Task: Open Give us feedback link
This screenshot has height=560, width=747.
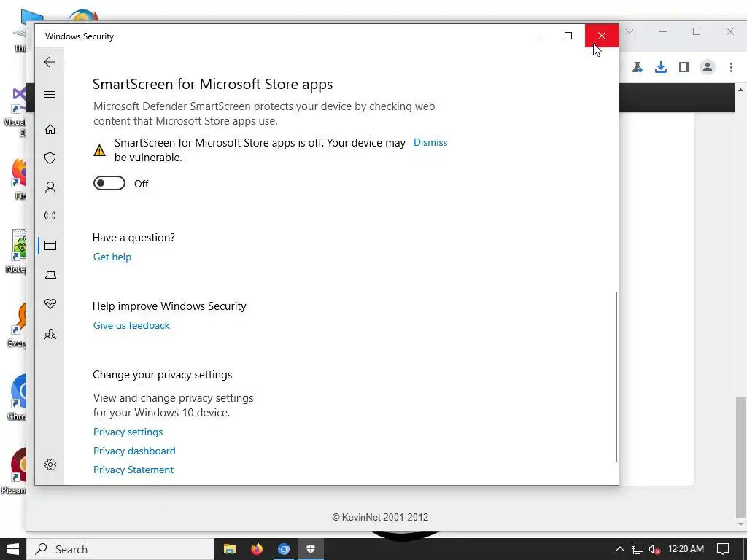Action: tap(131, 325)
